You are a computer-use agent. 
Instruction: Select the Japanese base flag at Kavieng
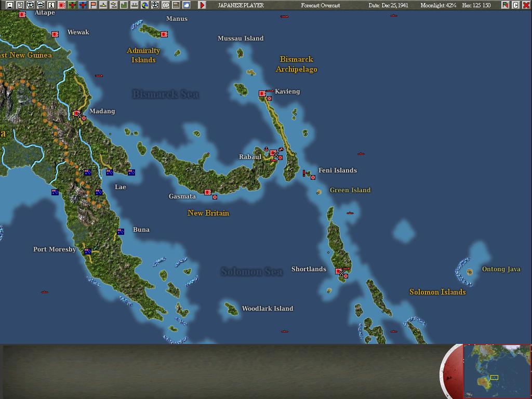click(x=262, y=94)
